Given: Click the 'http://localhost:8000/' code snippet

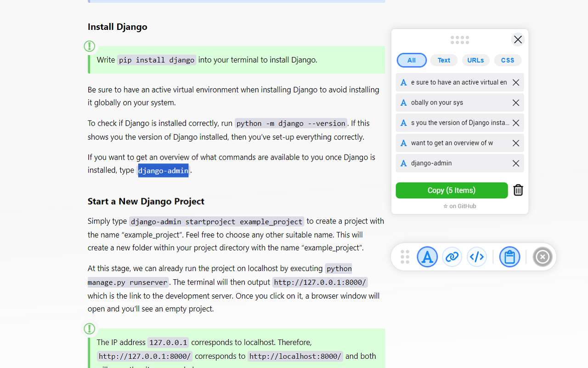Looking at the screenshot, I should tap(295, 356).
